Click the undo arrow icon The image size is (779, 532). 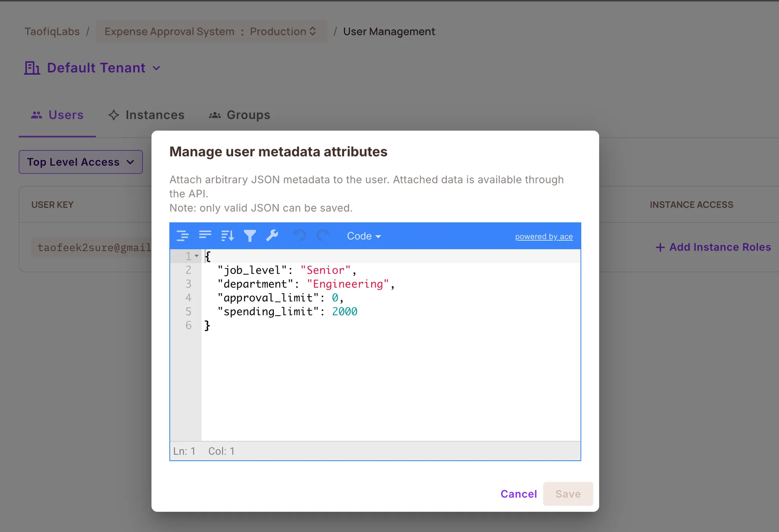click(x=300, y=236)
